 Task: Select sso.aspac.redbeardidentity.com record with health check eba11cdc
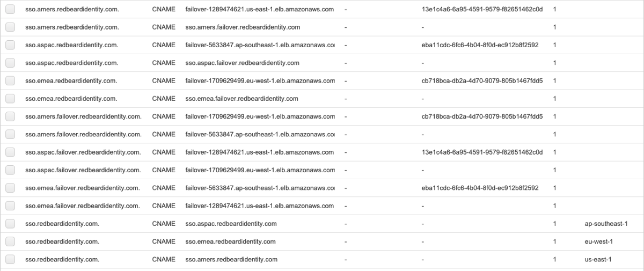click(10, 45)
